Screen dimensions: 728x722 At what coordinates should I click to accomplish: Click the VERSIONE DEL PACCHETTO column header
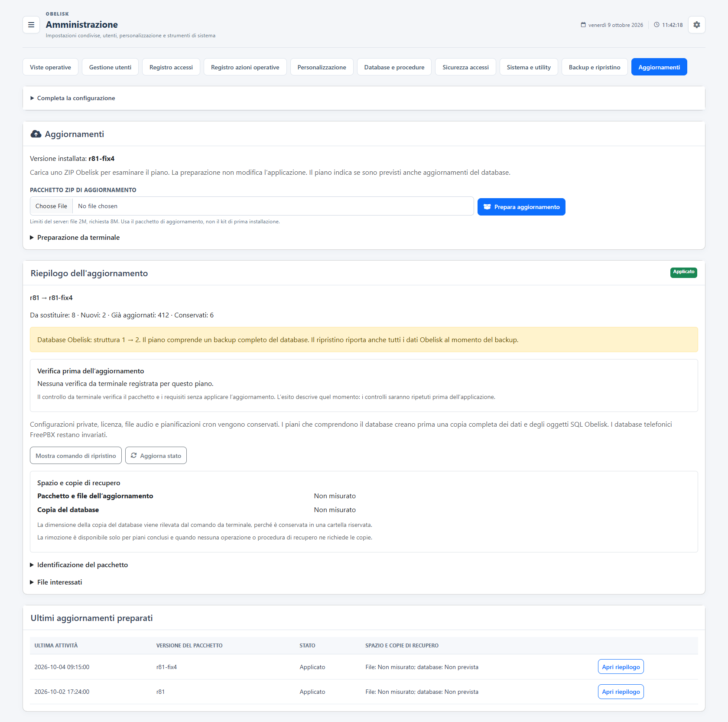tap(189, 645)
